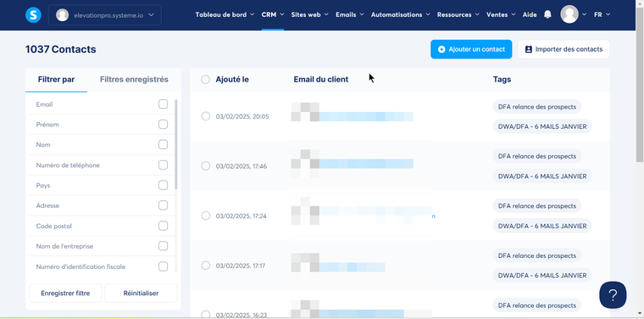Click the Réinitialiser button
The width and height of the screenshot is (644, 319).
pyautogui.click(x=141, y=293)
